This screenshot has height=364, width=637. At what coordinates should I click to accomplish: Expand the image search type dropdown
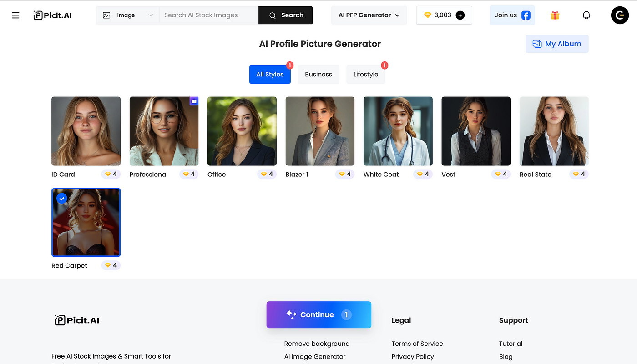tap(128, 15)
